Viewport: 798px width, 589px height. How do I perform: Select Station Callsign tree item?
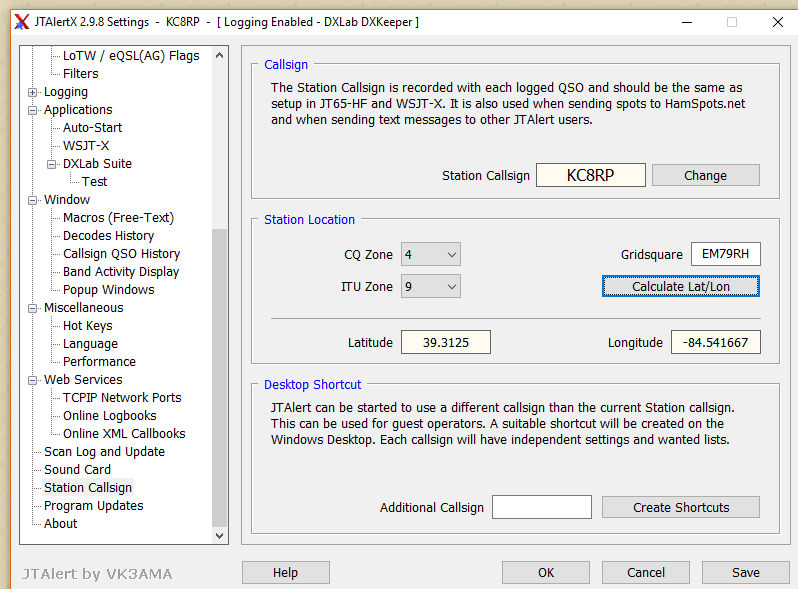[88, 488]
